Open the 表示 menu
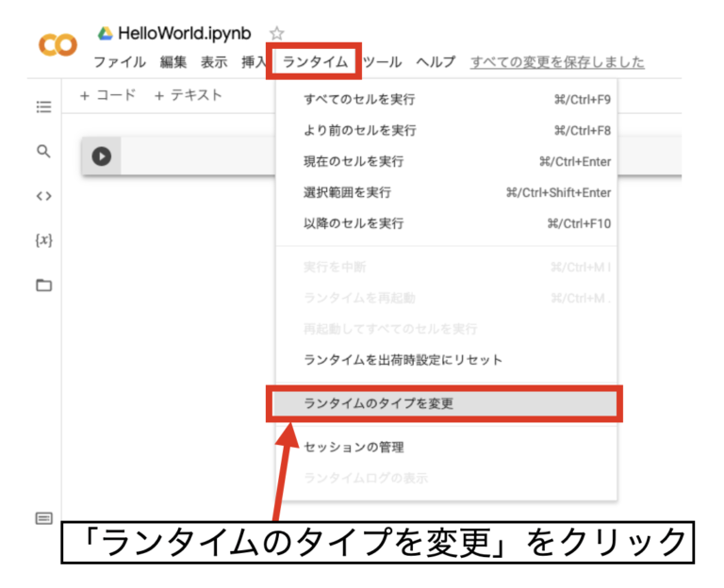 coord(214,62)
